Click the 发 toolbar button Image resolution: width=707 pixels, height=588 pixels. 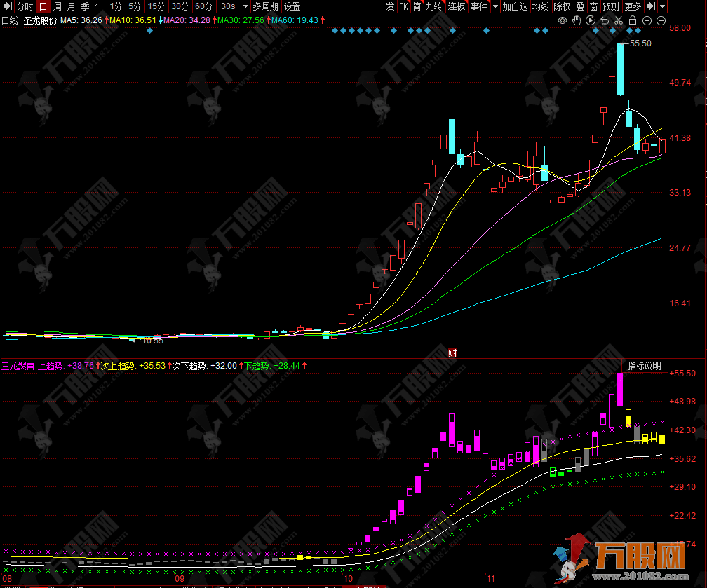tap(391, 6)
